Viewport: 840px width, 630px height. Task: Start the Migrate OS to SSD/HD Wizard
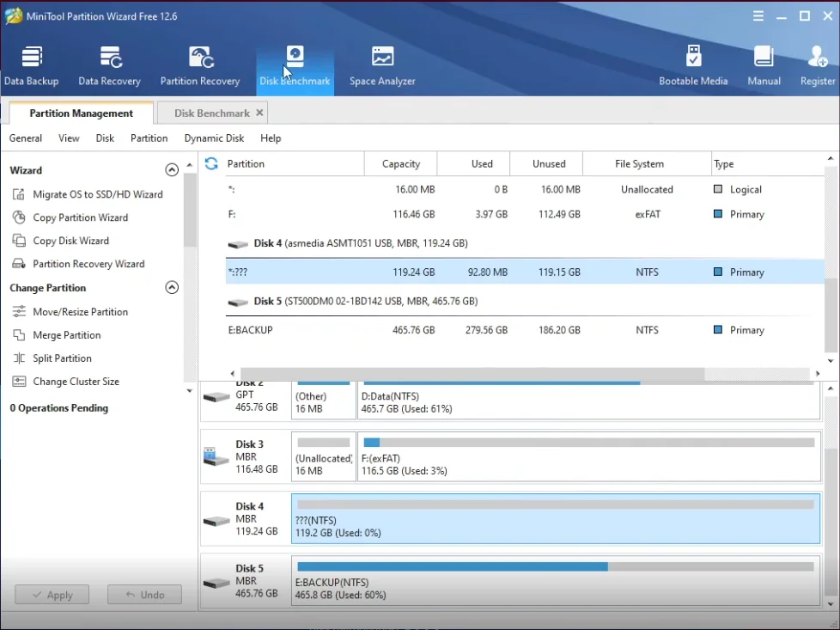point(97,194)
